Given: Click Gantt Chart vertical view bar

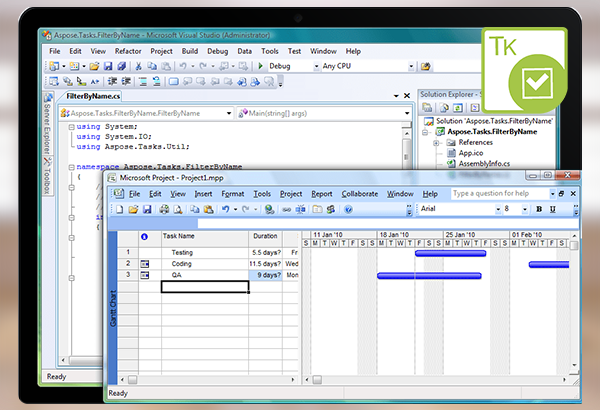Looking at the screenshot, I should coord(113,308).
